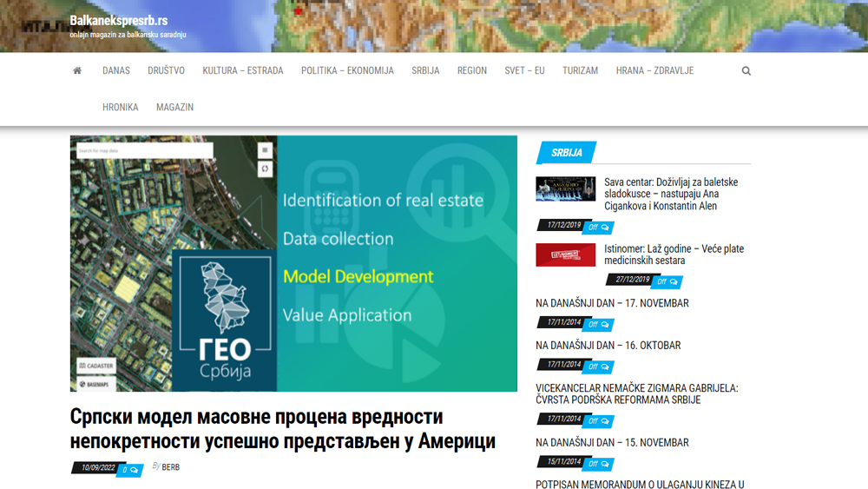The height and width of the screenshot is (489, 868).
Task: Click the 17/12/2019 date label
Action: click(x=563, y=225)
